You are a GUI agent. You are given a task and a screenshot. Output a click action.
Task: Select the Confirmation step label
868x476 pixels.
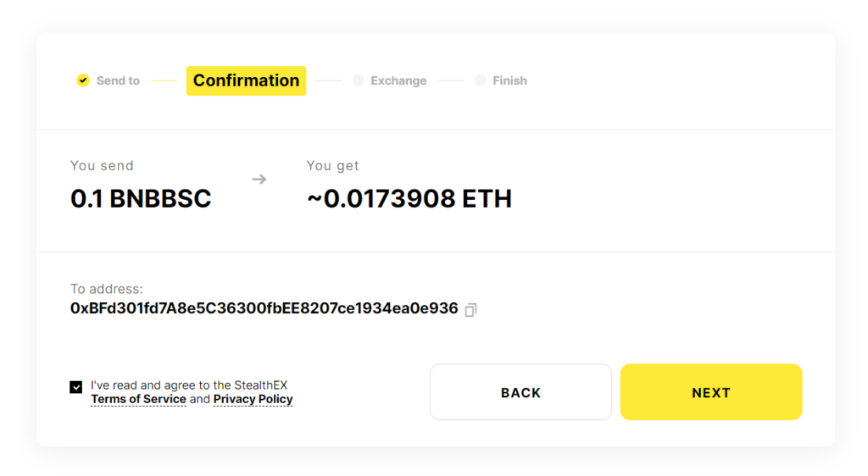246,80
